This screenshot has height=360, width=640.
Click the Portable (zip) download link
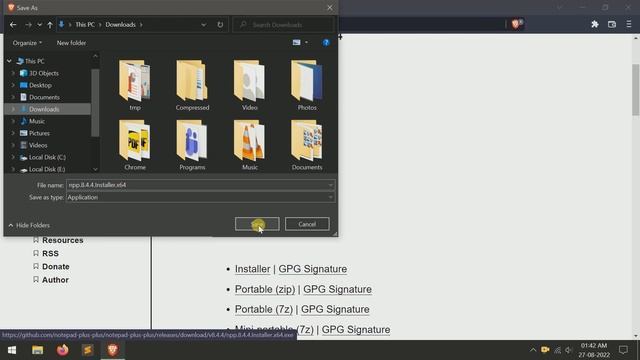click(265, 289)
